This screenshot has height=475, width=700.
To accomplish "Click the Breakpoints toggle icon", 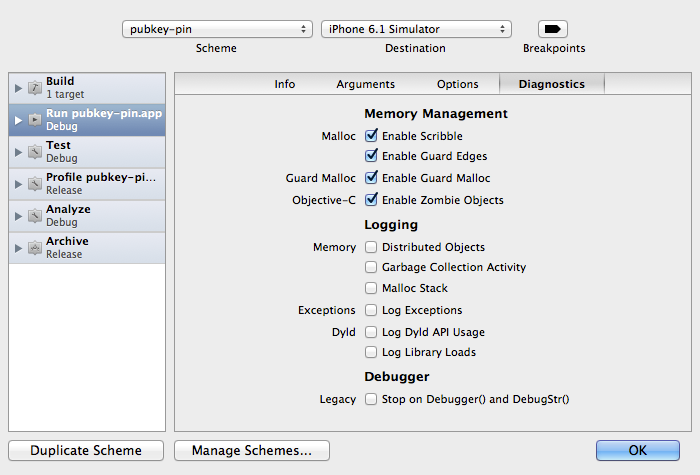I will pos(552,29).
